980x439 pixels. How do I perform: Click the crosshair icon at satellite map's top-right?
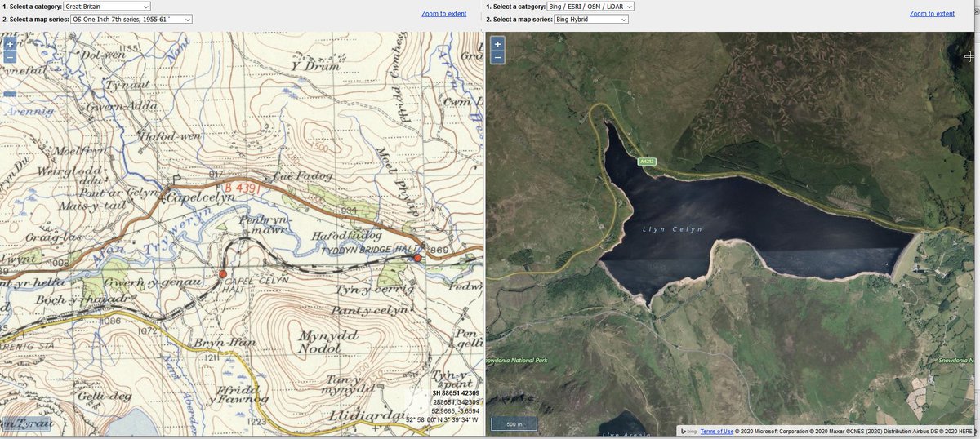click(969, 56)
